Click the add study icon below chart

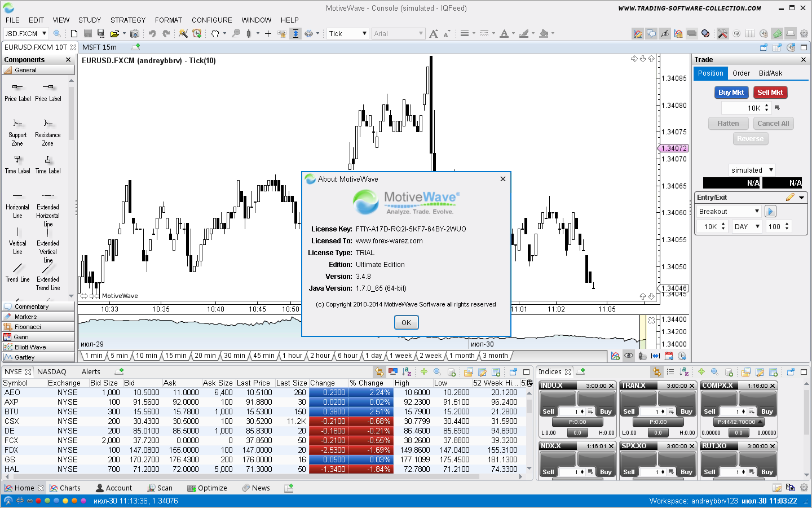[x=615, y=356]
